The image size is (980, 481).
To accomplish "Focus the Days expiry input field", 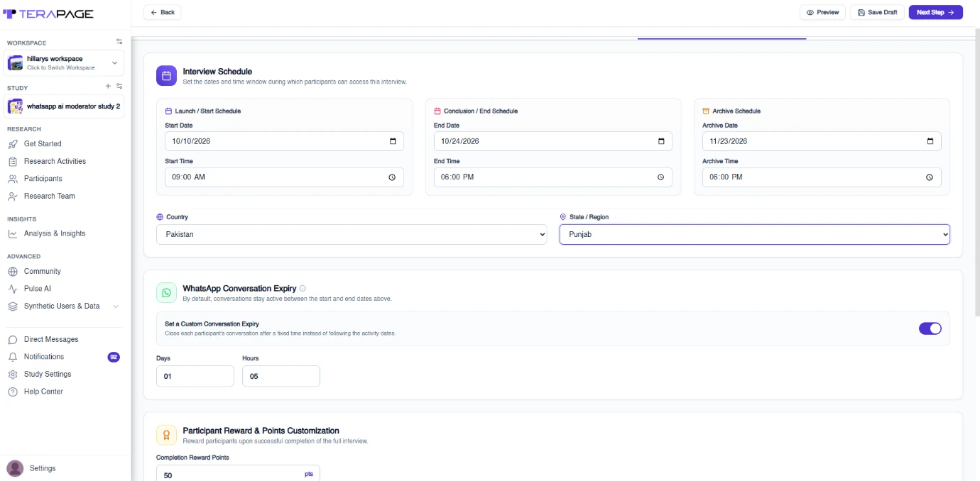I will pos(195,376).
